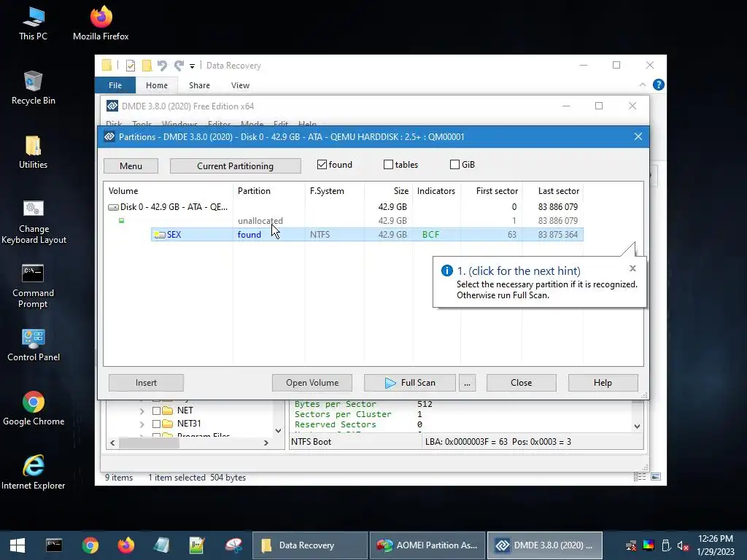Open the Utilities folder on desktop

click(33, 152)
